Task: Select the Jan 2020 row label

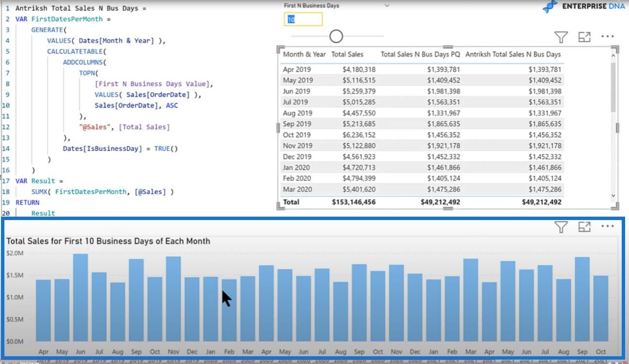Action: pyautogui.click(x=297, y=168)
